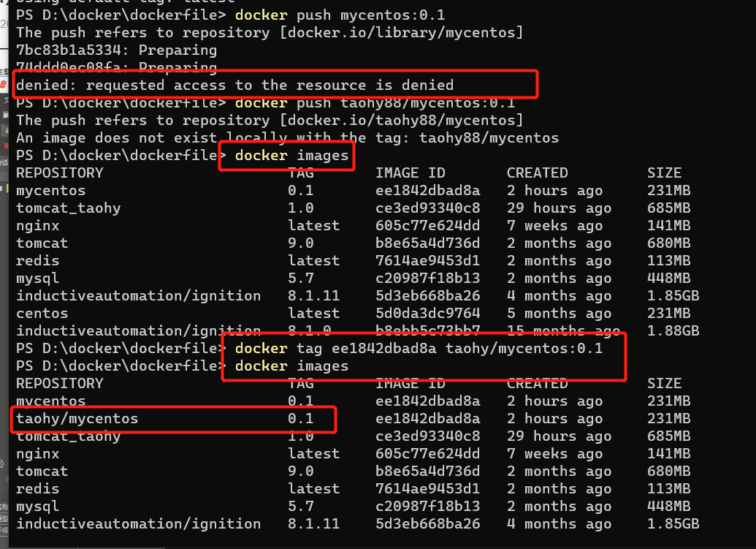756x549 pixels.
Task: Select "taohy88/mycentos" after "with the tag:"
Action: click(489, 138)
